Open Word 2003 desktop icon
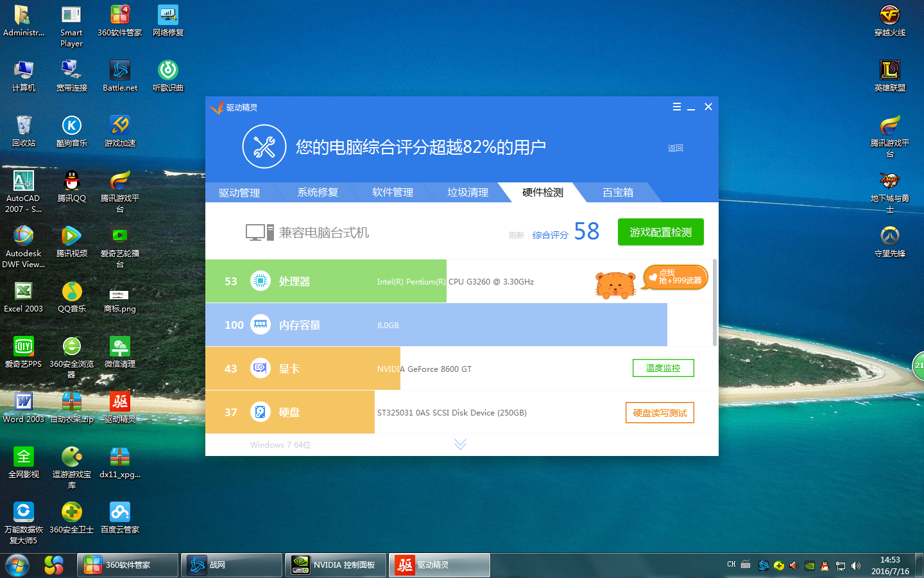 coord(24,407)
